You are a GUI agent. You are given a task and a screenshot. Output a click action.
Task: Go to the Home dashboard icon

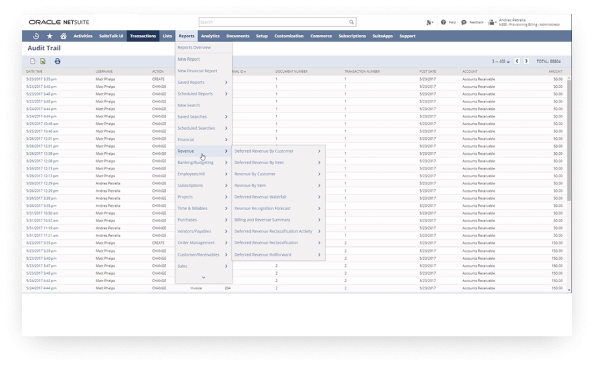(64, 36)
